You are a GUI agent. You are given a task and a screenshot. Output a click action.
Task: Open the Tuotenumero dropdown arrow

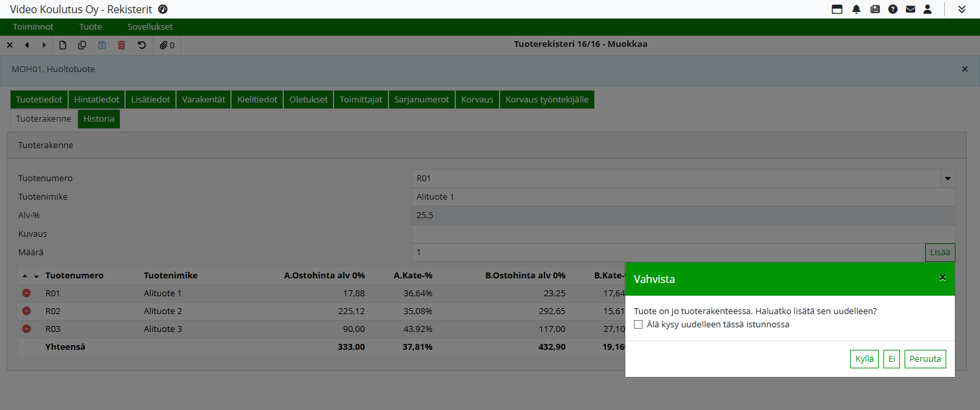click(948, 179)
